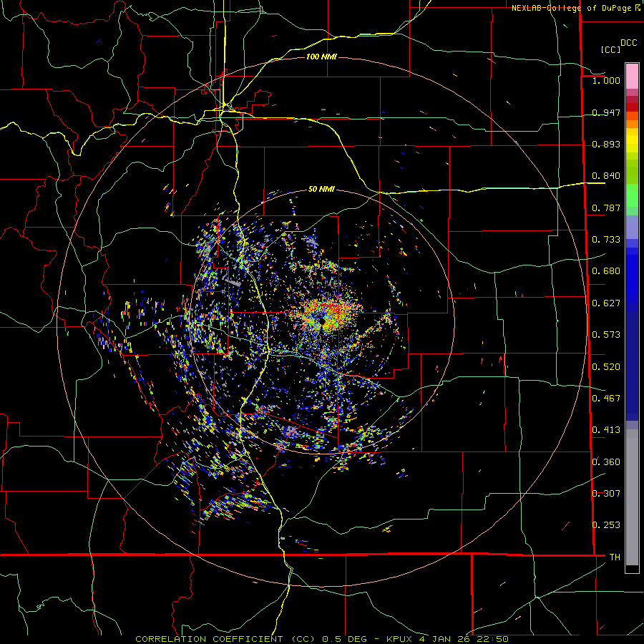Click the 0.307 value on the color scale
The image size is (644, 644).
[606, 494]
